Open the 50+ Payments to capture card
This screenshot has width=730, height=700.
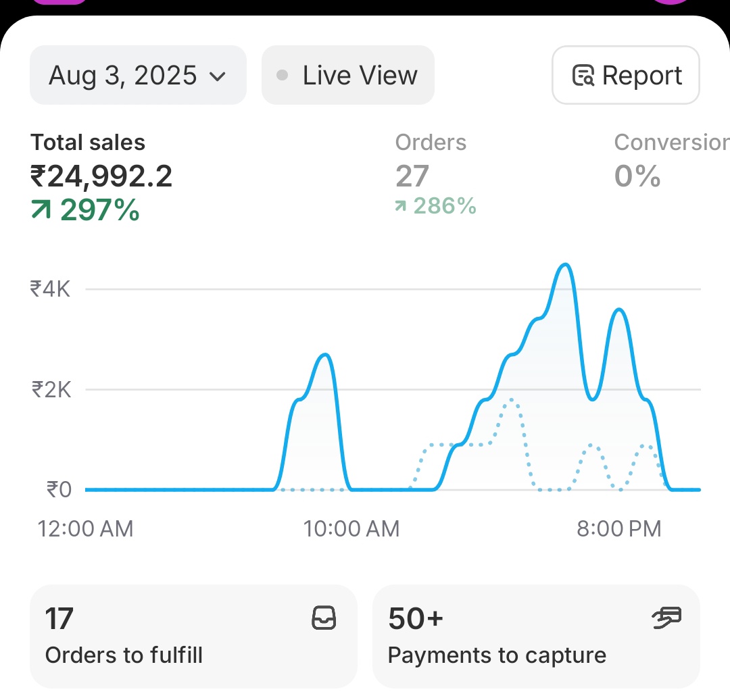(536, 635)
